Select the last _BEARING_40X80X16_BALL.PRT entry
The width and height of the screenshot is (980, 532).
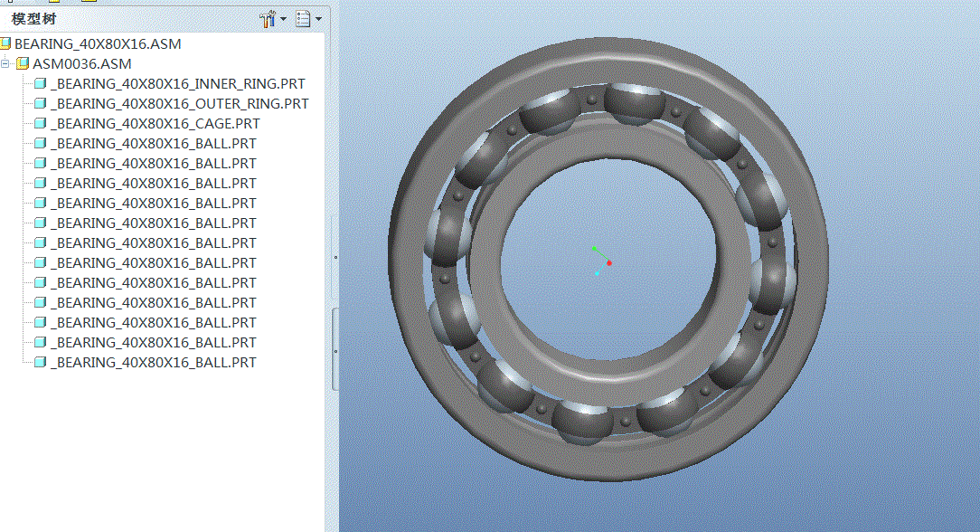coord(154,363)
